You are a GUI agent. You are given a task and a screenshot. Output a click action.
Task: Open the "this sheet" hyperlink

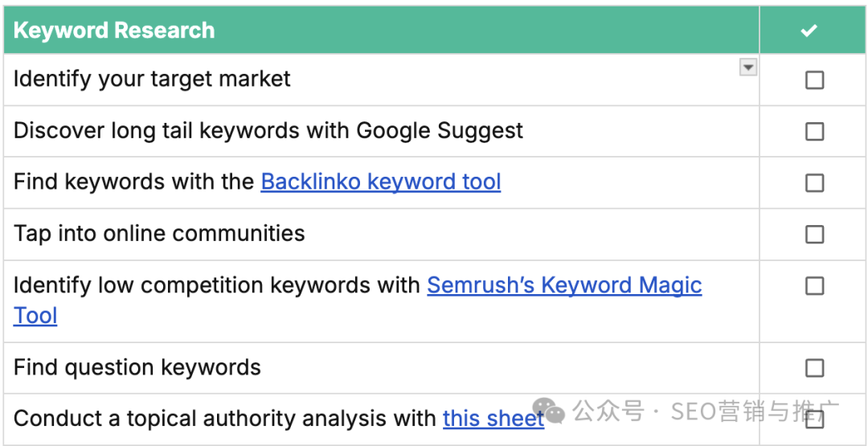[493, 419]
